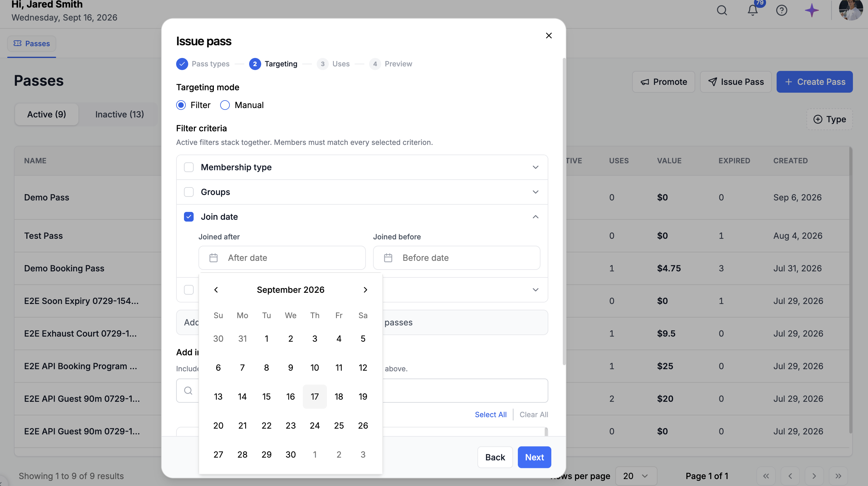Expand the Membership type section
The width and height of the screenshot is (868, 486).
pyautogui.click(x=535, y=167)
